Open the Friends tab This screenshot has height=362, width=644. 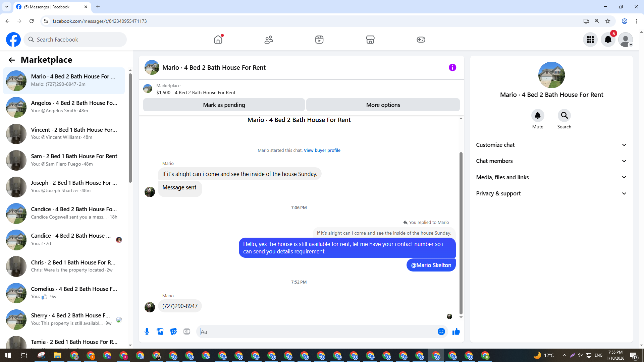[x=269, y=40]
